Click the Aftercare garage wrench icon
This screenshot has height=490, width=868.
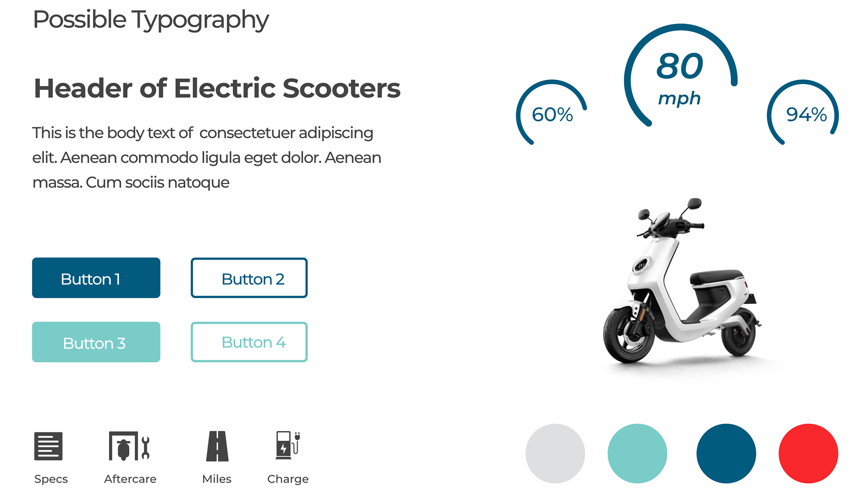pyautogui.click(x=129, y=446)
